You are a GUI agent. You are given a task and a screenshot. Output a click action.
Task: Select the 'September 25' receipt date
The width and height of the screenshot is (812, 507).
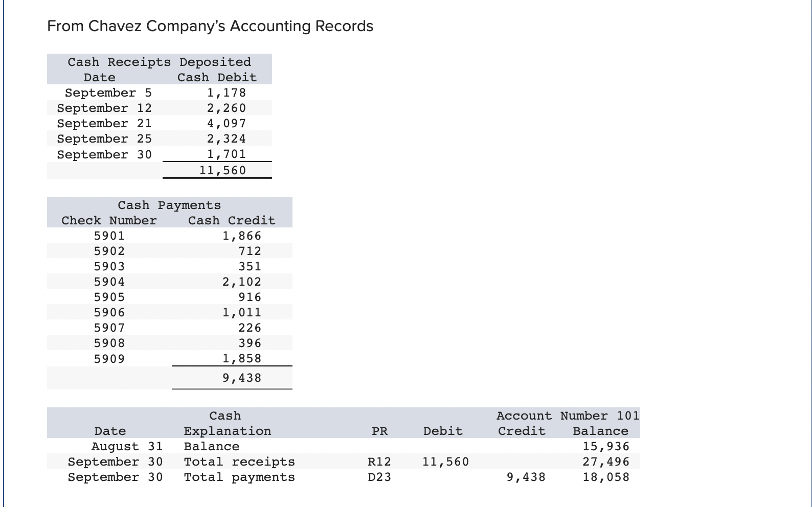pyautogui.click(x=104, y=139)
